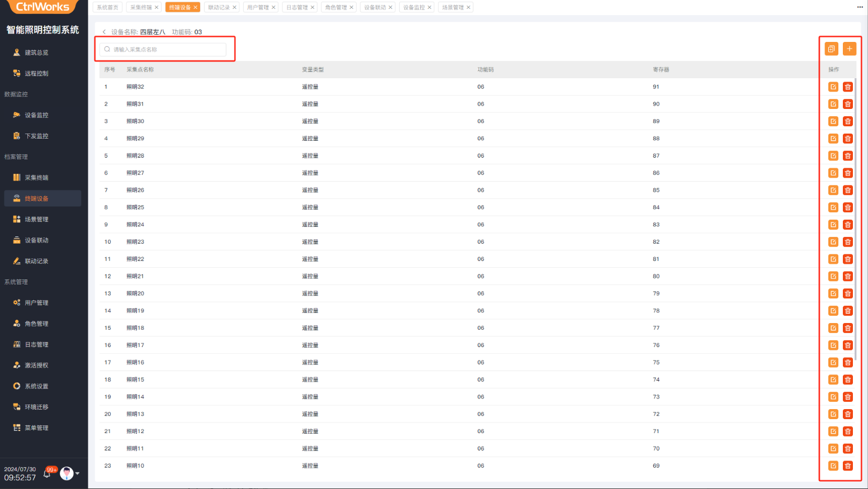The height and width of the screenshot is (489, 868).
Task: Open 建筑总览 in the sidebar
Action: tap(36, 53)
